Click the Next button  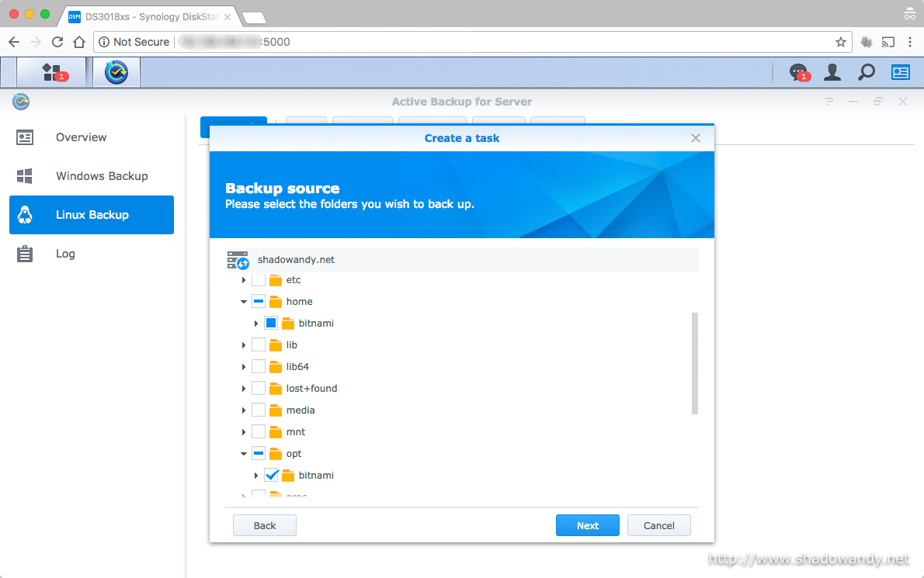click(x=588, y=525)
